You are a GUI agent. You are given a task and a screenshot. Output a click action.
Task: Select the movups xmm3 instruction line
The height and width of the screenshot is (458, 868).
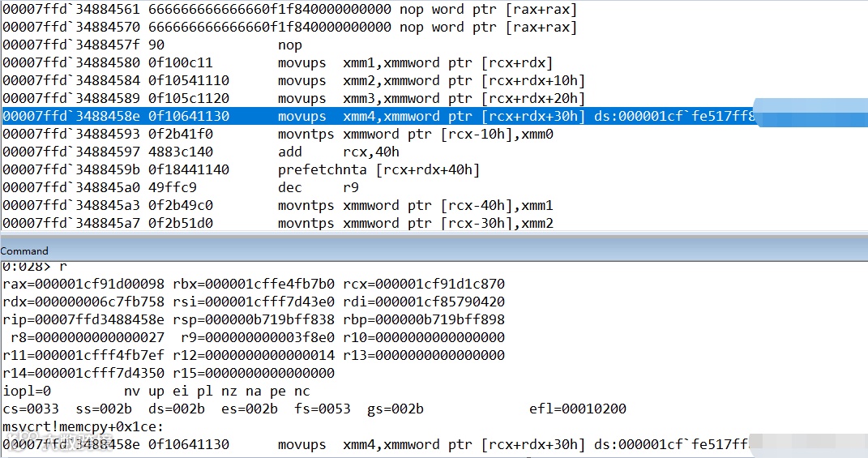click(x=294, y=98)
